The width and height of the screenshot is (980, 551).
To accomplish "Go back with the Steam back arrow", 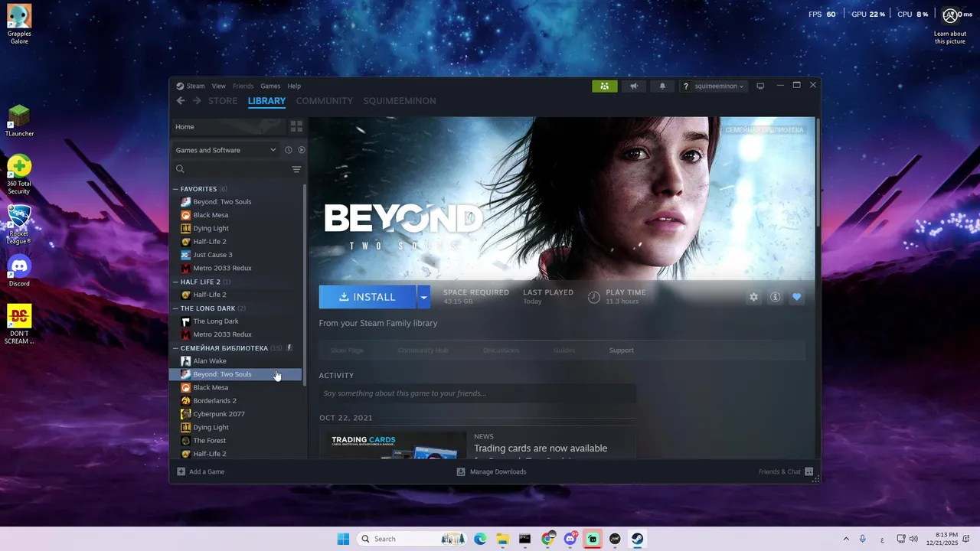I will pos(181,100).
